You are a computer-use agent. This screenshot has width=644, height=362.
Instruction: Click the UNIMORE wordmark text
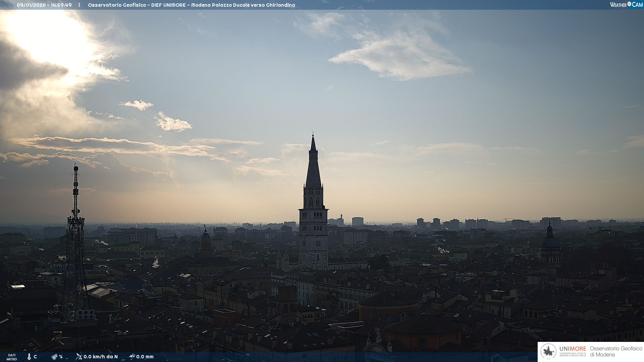pos(573,349)
